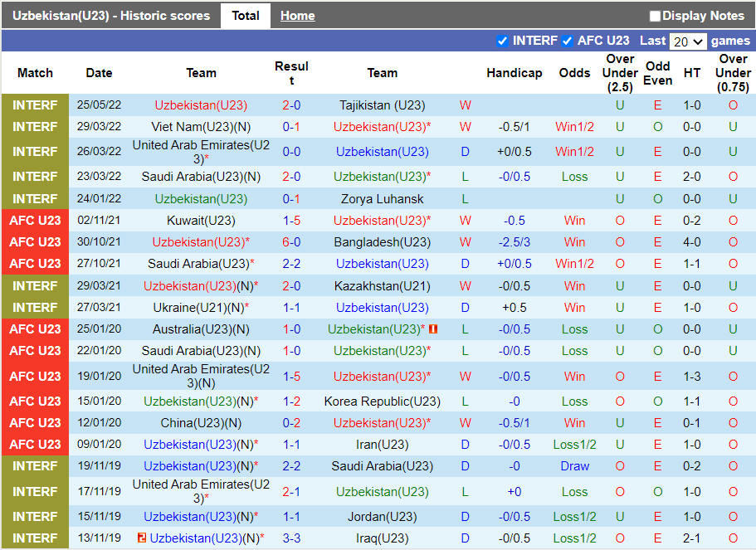Open the Last 20 games dropdown
This screenshot has height=550, width=756.
click(x=687, y=41)
